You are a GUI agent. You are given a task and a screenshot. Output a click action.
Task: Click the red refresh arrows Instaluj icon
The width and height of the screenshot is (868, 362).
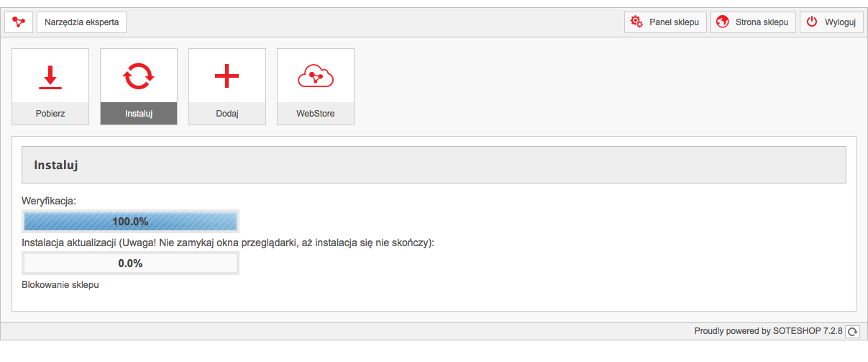(x=139, y=76)
